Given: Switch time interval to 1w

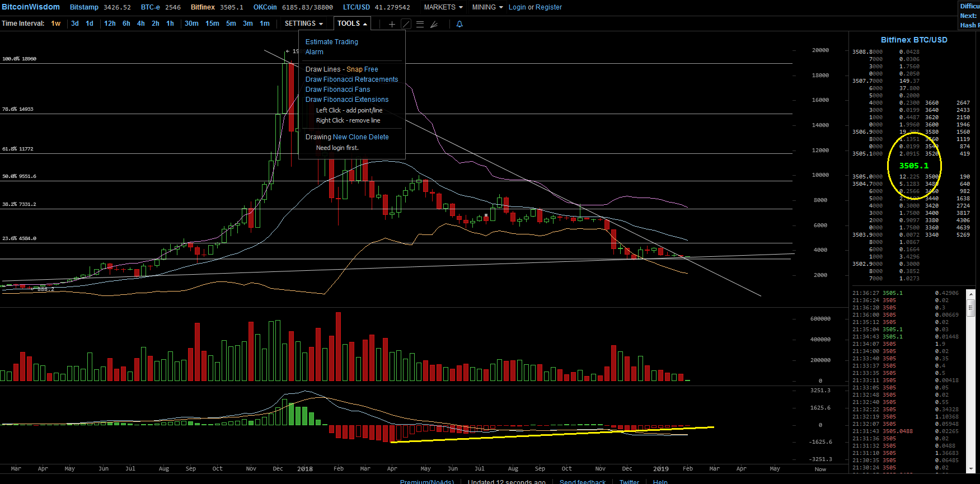Looking at the screenshot, I should coord(56,24).
